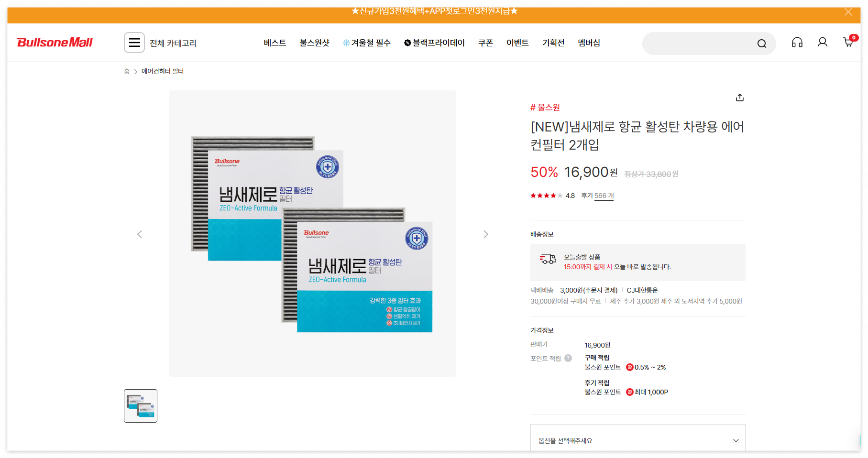Click the point accrual help question icon

(x=568, y=358)
